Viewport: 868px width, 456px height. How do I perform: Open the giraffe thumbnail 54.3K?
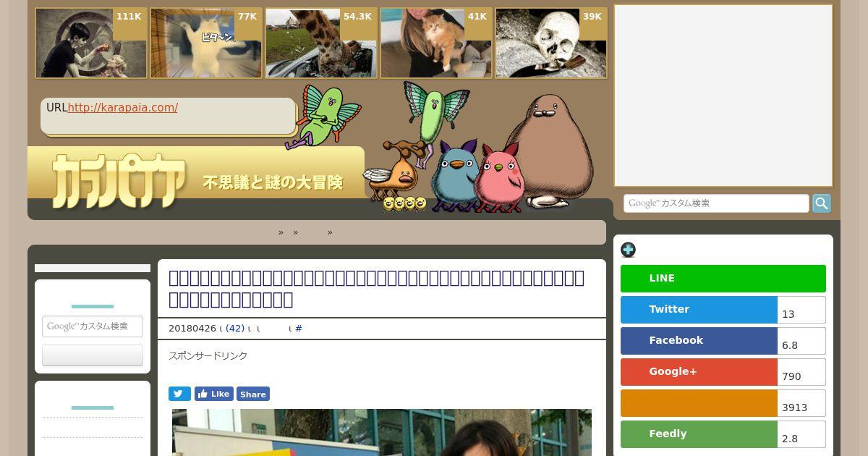[321, 43]
